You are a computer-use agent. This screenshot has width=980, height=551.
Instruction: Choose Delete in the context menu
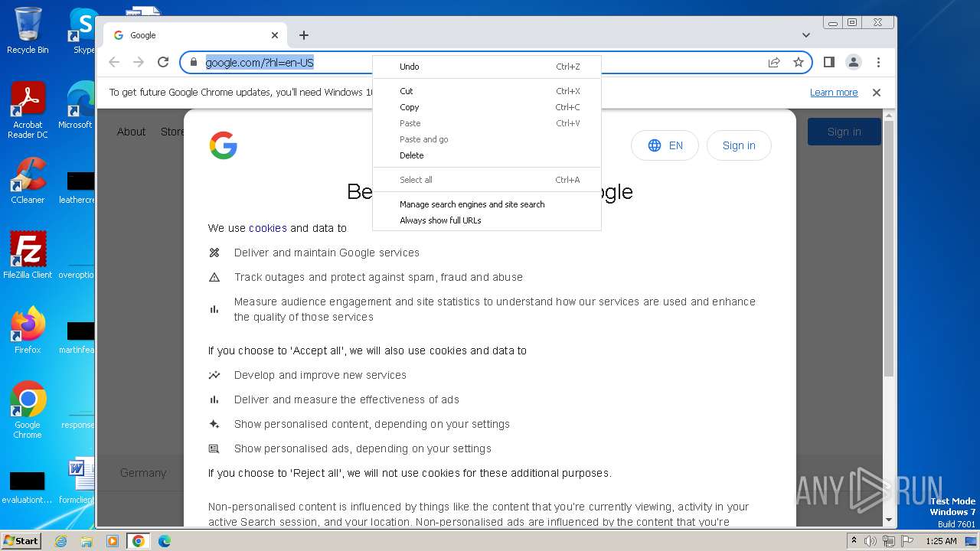pyautogui.click(x=487, y=155)
